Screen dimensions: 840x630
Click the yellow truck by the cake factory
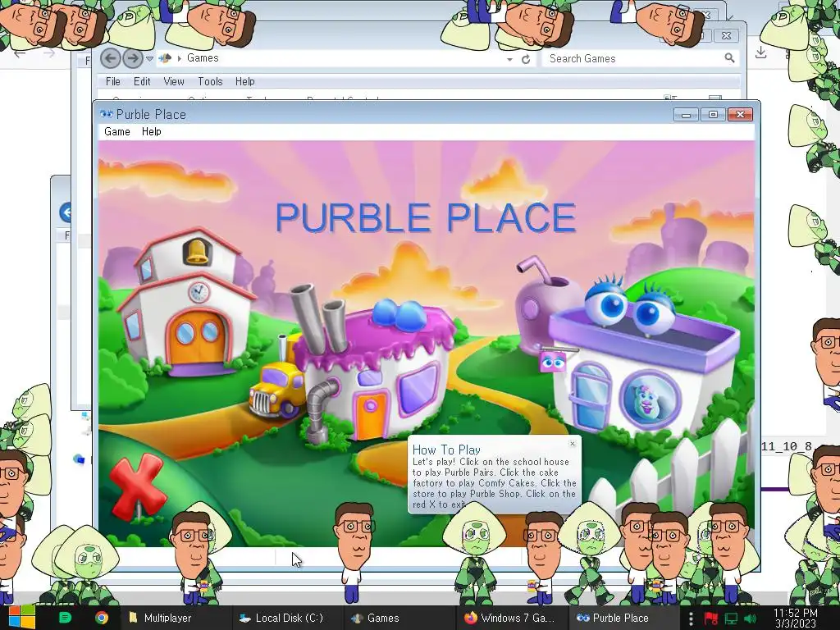click(277, 390)
